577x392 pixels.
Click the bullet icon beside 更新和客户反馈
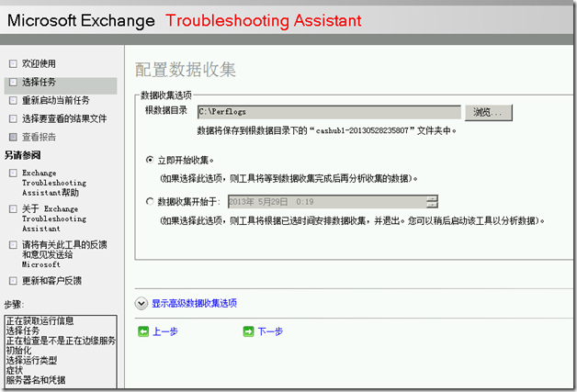[13, 281]
